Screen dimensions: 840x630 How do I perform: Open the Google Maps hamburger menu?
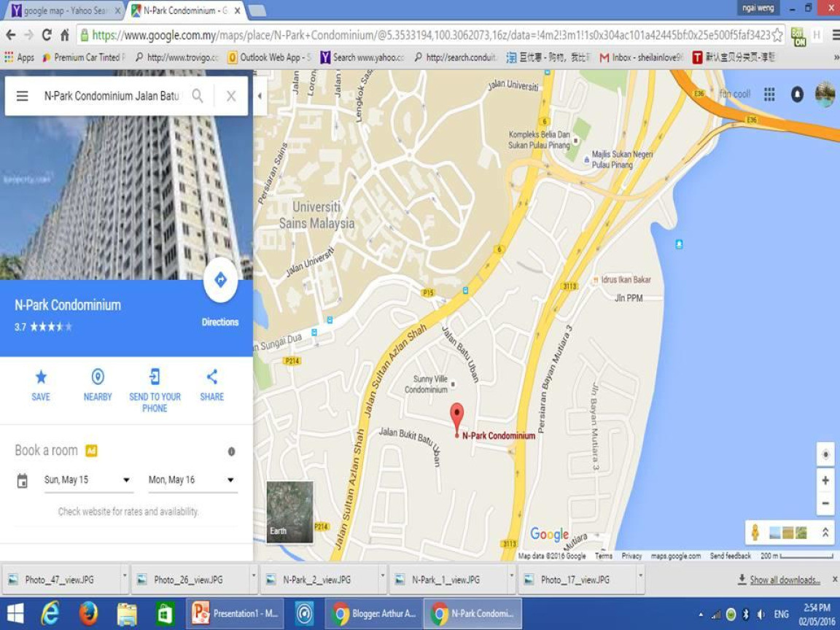(22, 96)
